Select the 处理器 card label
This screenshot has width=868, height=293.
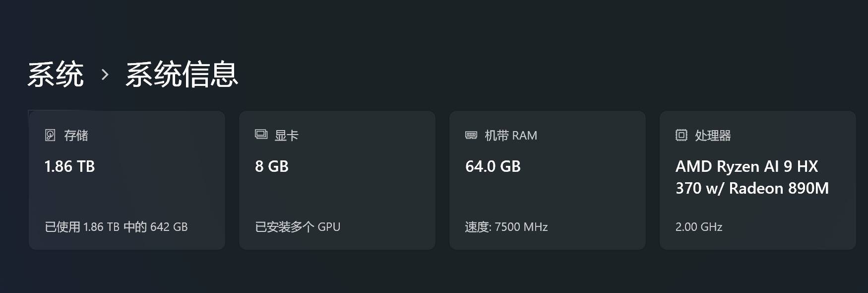coord(713,136)
